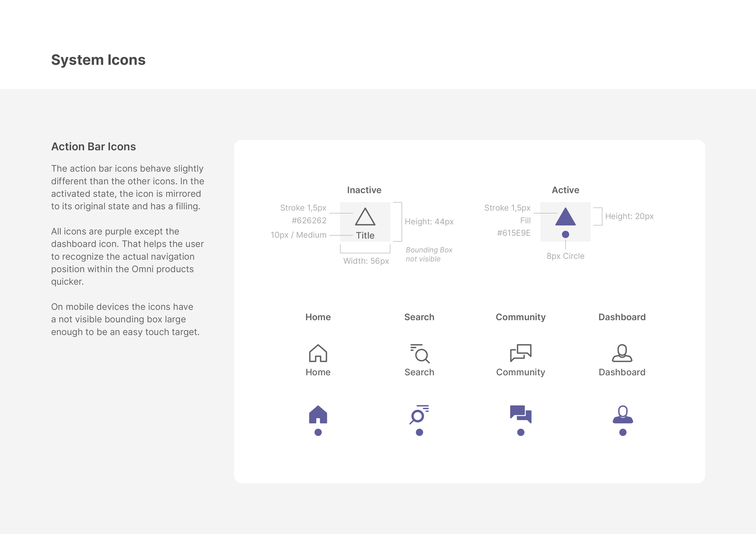Click the "Community" label under the chat icon
The height and width of the screenshot is (534, 756).
pos(521,372)
